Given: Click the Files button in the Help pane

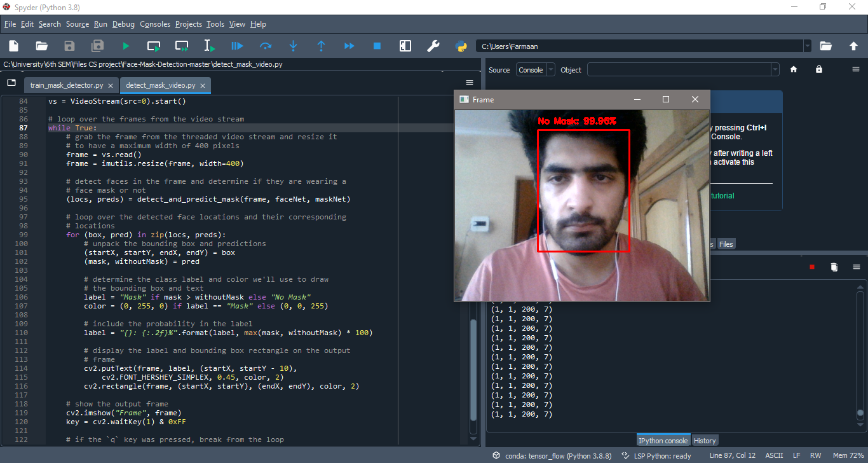Looking at the screenshot, I should tap(726, 244).
